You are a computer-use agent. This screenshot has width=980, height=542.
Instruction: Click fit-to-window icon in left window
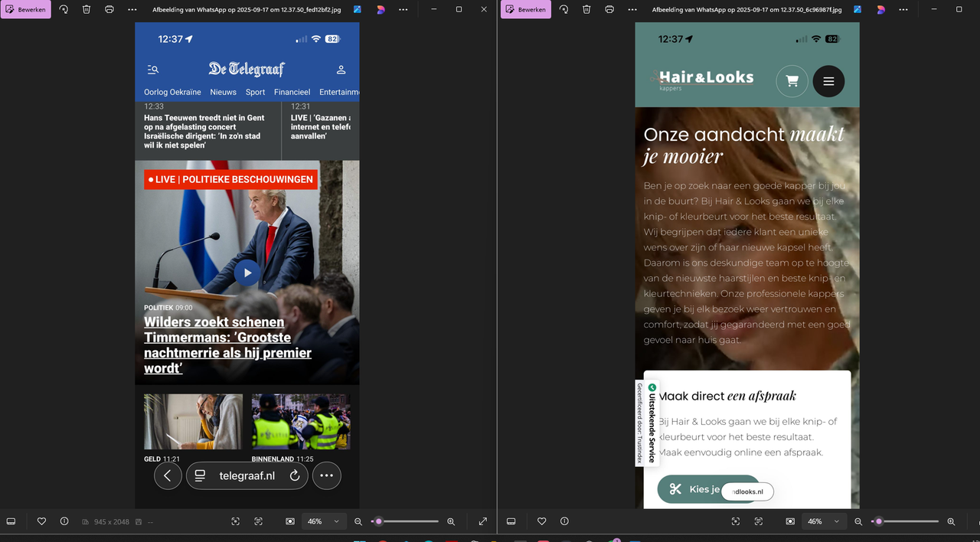pyautogui.click(x=290, y=521)
